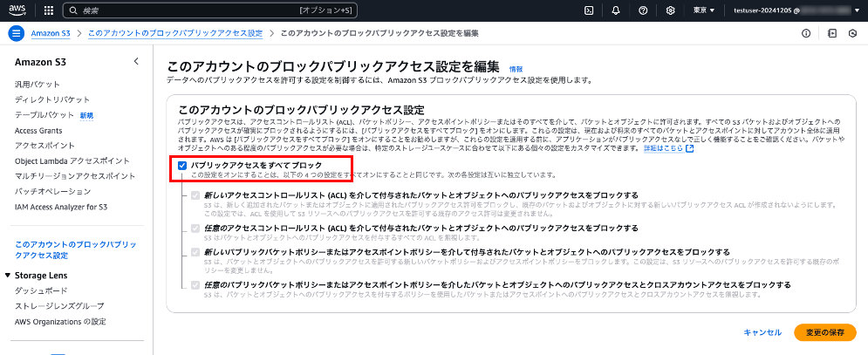
Task: Open the notifications bell icon
Action: [616, 10]
